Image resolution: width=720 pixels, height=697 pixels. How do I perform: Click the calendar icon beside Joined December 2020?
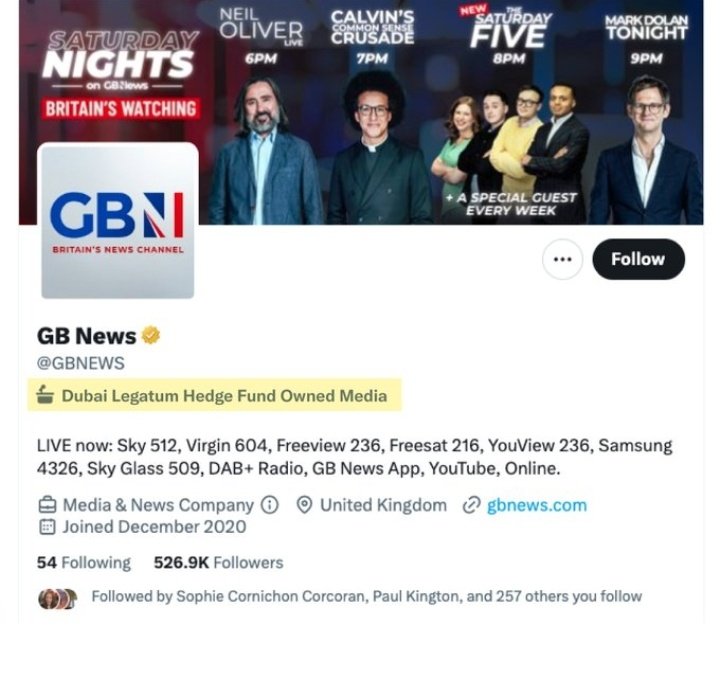tap(47, 527)
